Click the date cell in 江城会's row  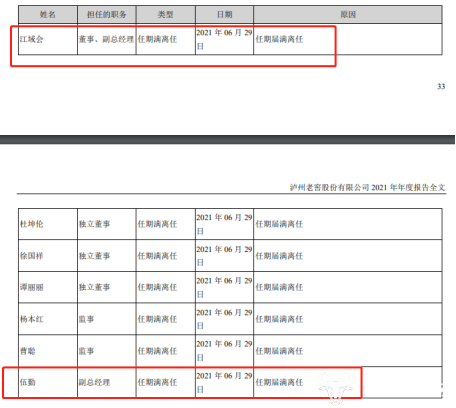[224, 39]
